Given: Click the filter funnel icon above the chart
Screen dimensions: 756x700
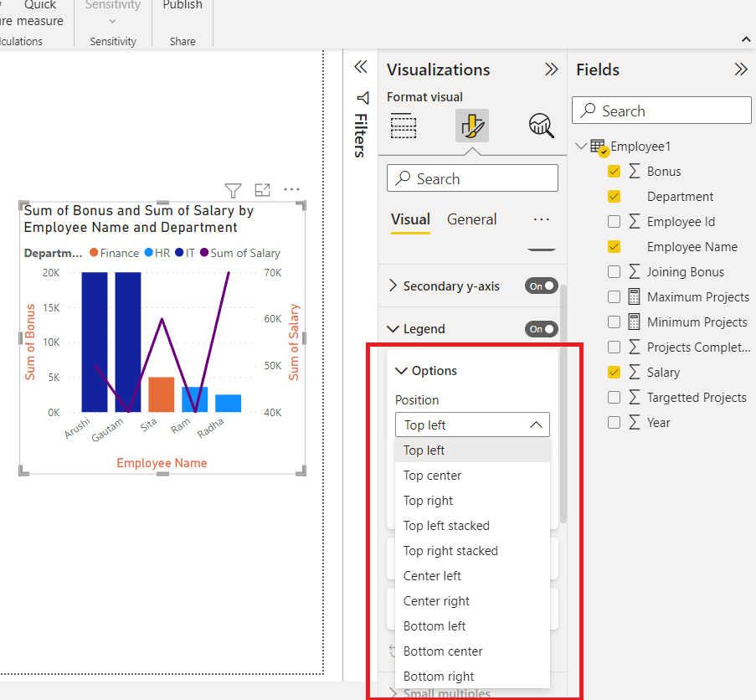Looking at the screenshot, I should coord(233,190).
